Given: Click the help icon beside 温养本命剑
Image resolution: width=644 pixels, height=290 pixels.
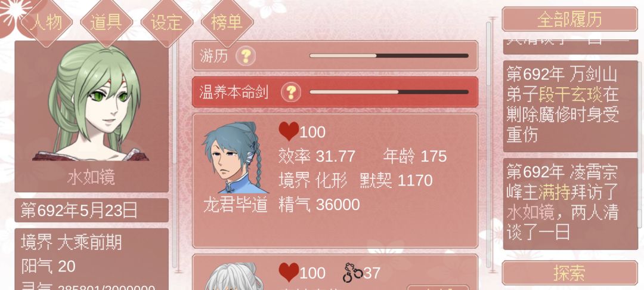Looking at the screenshot, I should (291, 92).
